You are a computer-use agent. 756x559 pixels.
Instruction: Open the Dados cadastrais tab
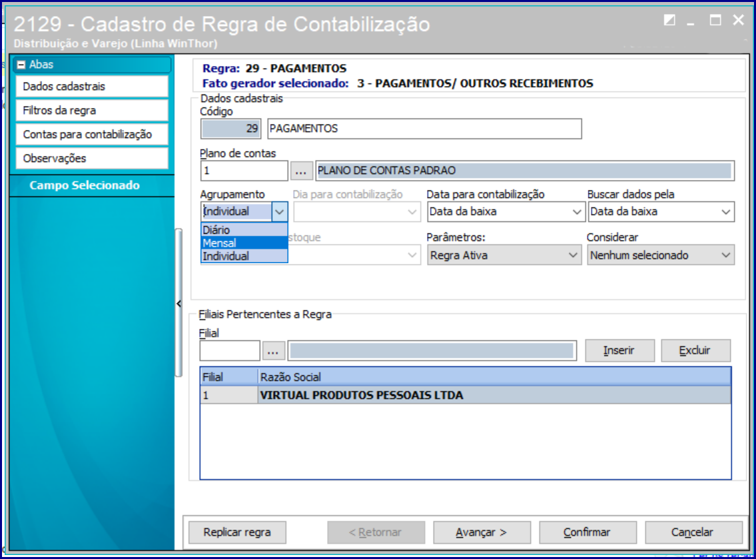[92, 87]
